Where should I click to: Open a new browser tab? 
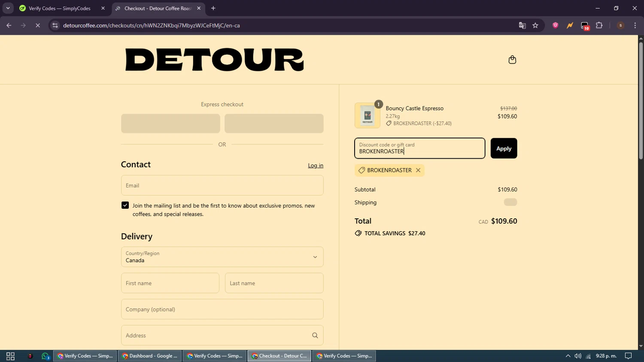pos(213,8)
